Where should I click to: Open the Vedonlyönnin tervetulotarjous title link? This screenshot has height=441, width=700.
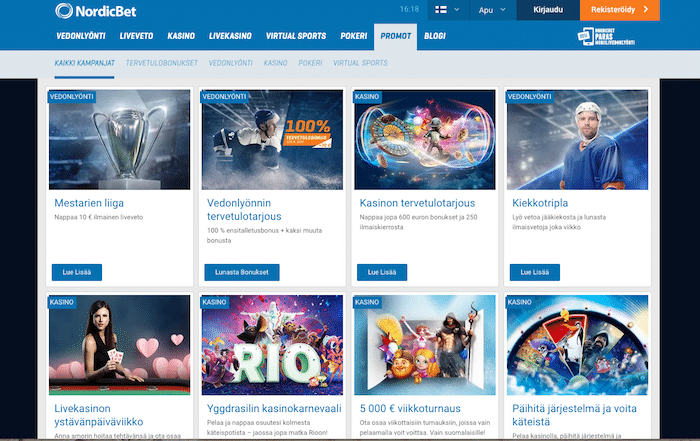click(x=244, y=210)
